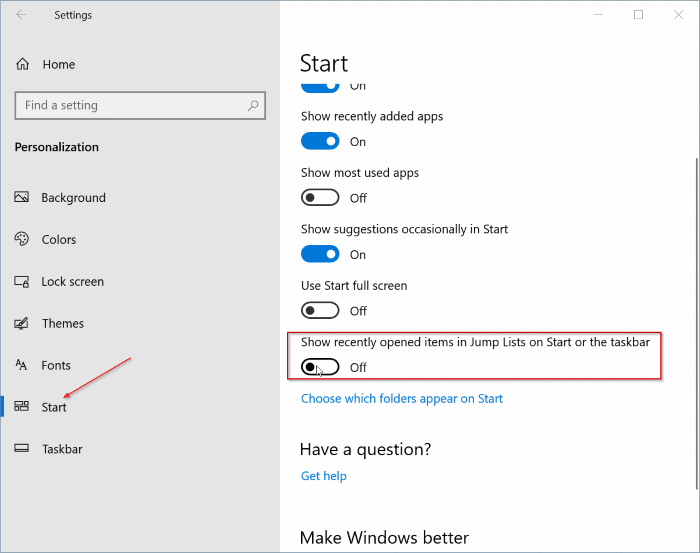Click the Start page heading
700x553 pixels.
tap(324, 63)
